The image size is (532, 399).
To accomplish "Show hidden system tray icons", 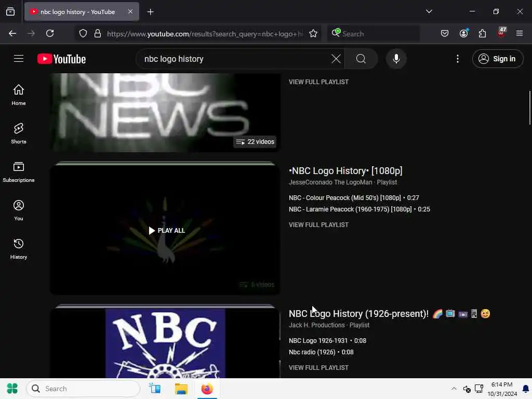I will tap(454, 389).
